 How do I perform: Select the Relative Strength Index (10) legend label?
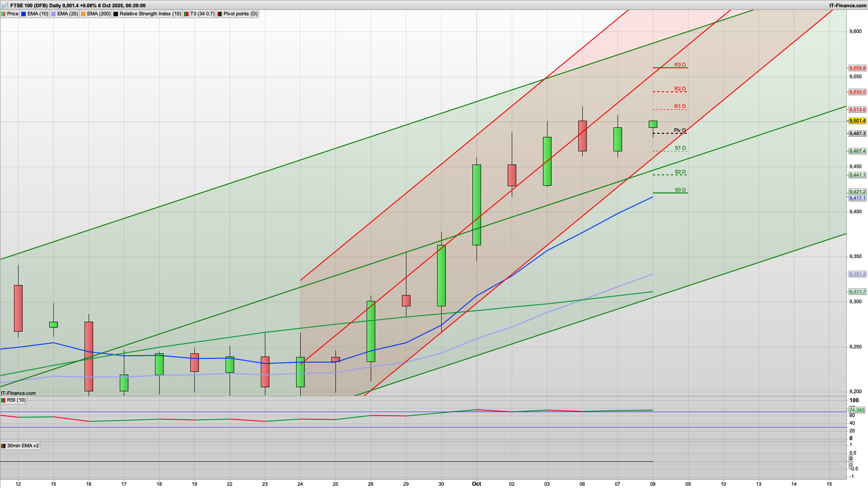pyautogui.click(x=150, y=14)
